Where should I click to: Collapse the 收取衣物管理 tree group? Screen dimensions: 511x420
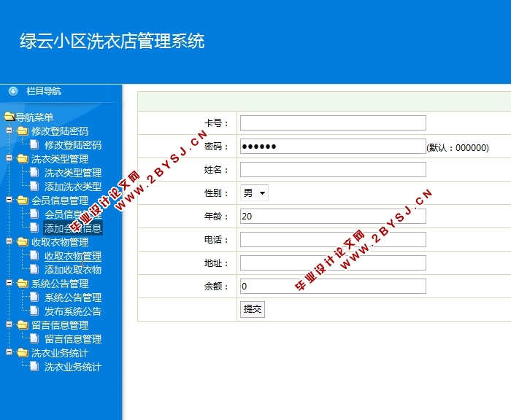point(9,241)
